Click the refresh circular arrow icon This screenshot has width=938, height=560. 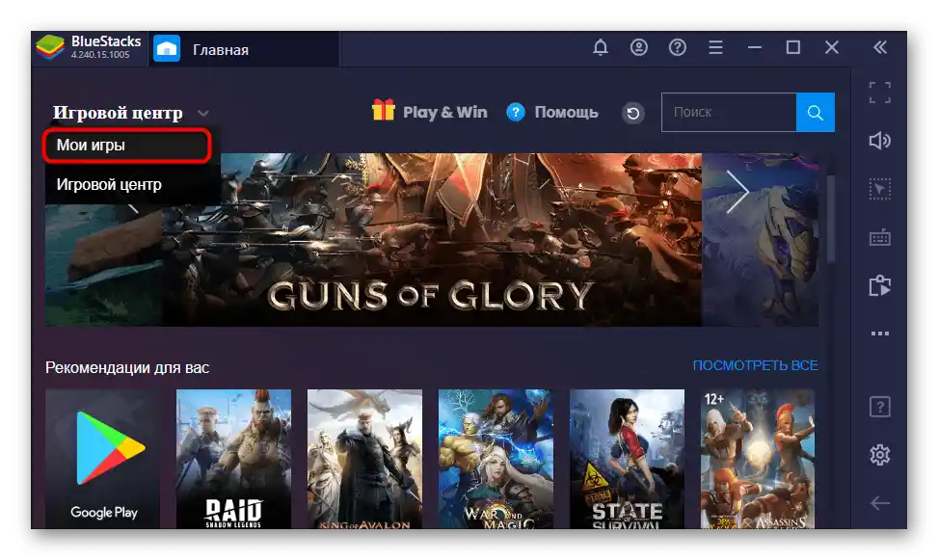click(633, 113)
